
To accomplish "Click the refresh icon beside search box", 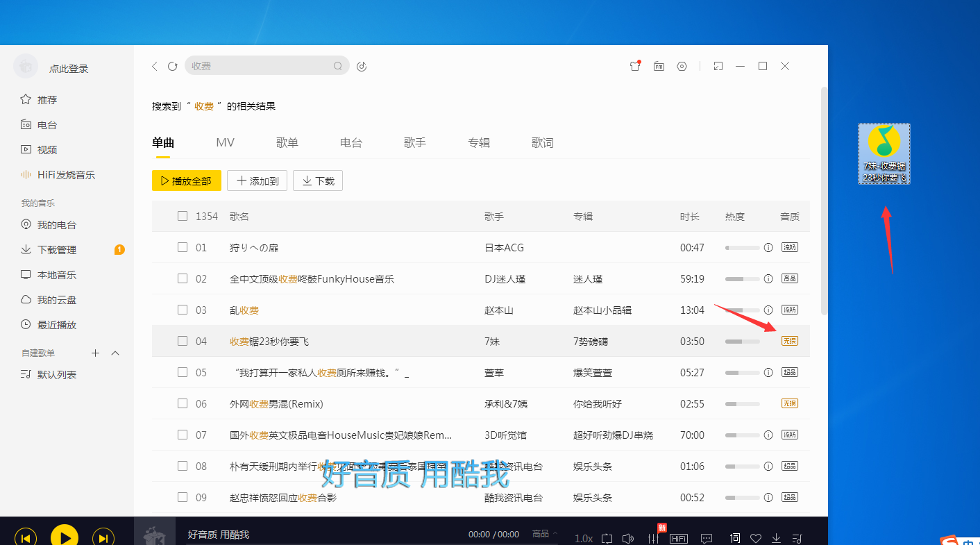I will tap(173, 66).
